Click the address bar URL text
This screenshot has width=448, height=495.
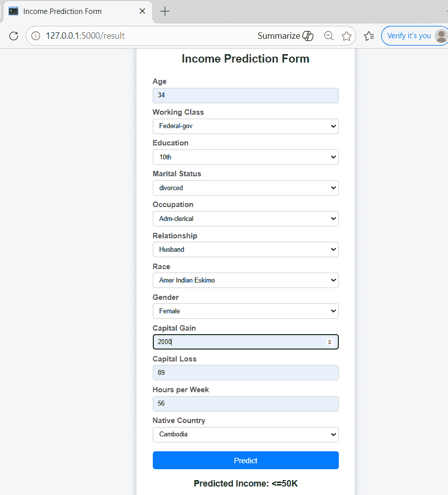tap(85, 36)
